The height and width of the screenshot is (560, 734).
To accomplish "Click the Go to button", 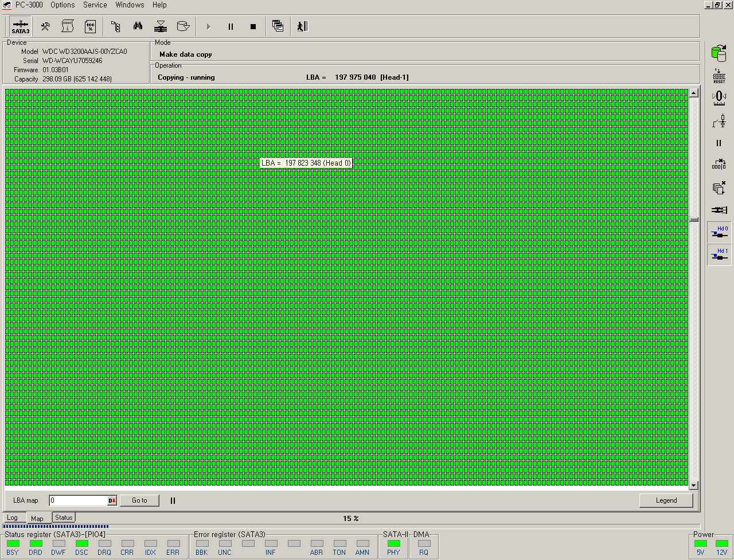I will point(139,500).
